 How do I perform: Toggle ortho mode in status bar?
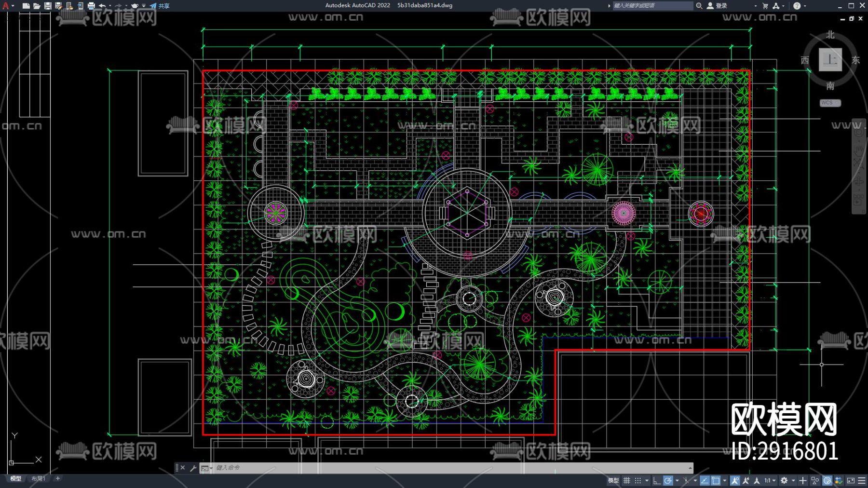point(657,480)
